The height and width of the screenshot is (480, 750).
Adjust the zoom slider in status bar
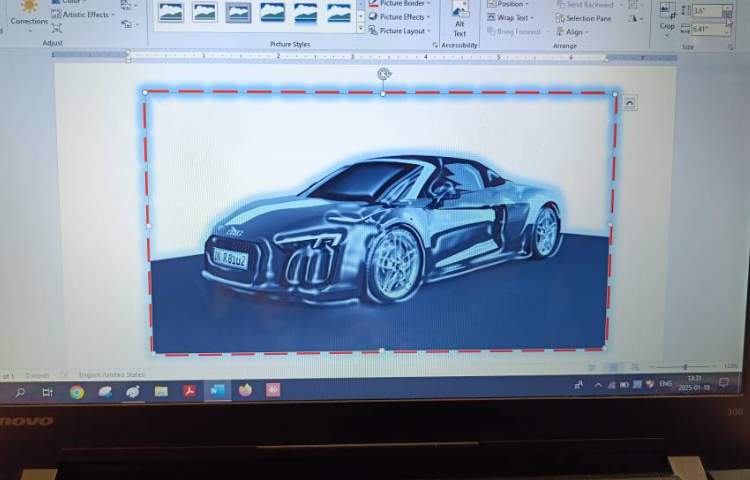(686, 368)
